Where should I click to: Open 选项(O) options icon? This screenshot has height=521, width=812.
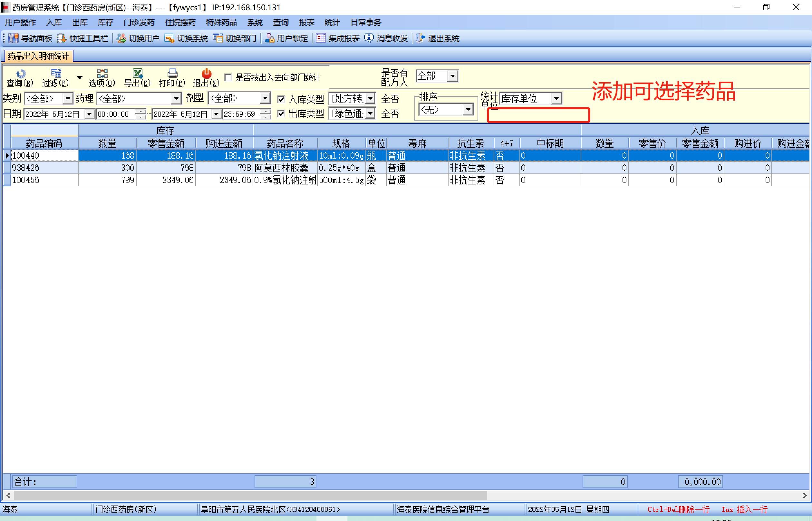click(x=102, y=74)
